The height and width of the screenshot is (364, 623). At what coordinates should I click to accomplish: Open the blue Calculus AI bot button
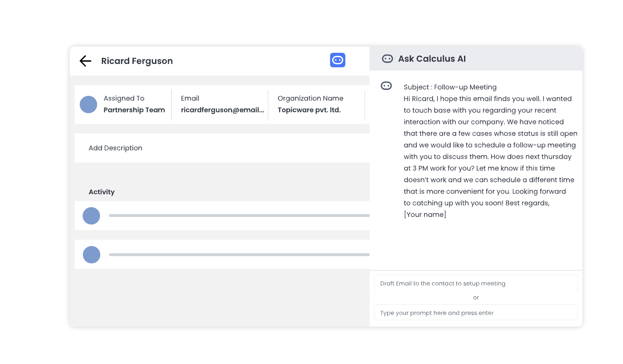pyautogui.click(x=338, y=60)
